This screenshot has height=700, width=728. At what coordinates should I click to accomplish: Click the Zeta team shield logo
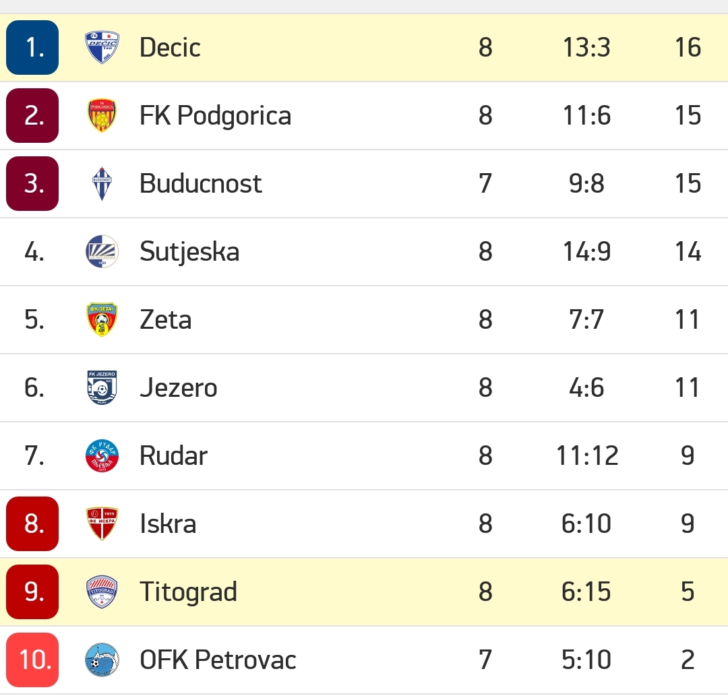click(102, 320)
